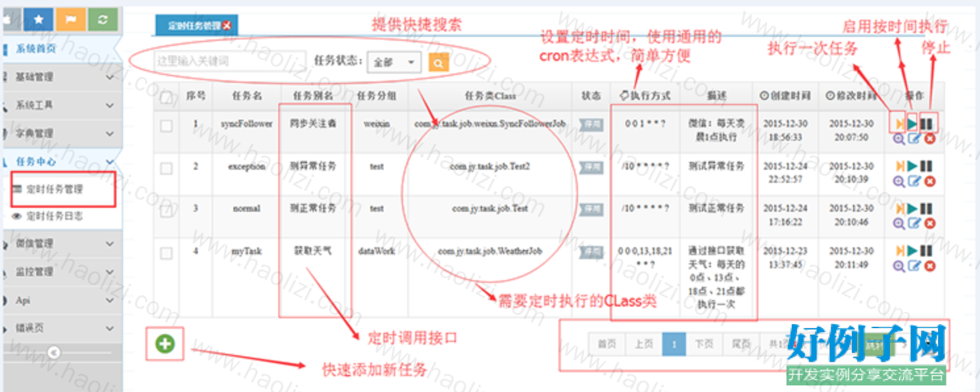The width and height of the screenshot is (980, 392).
Task: Go to previous page with 上页 button
Action: tap(644, 344)
